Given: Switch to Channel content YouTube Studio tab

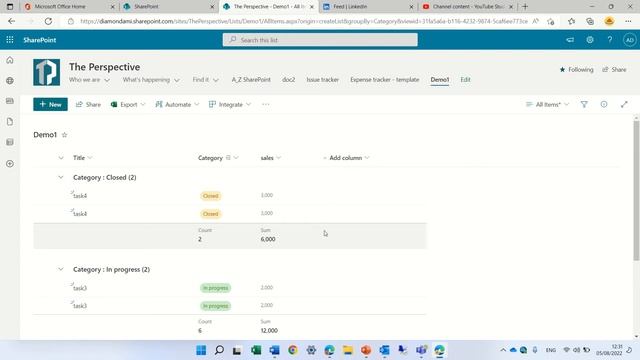Looking at the screenshot, I should (468, 7).
